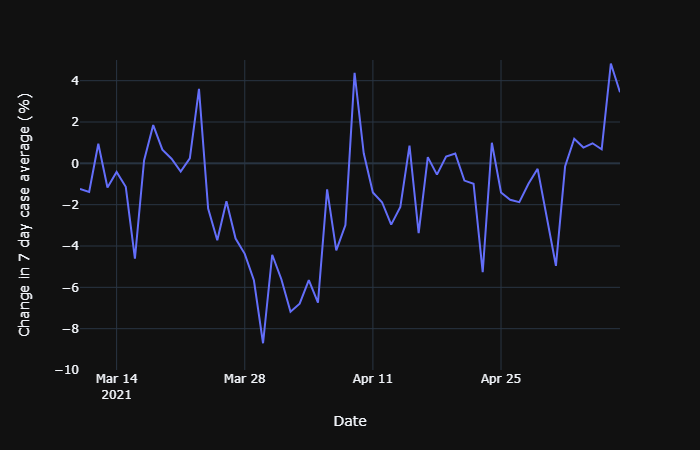Click the line's highest peak near 4.8 at far right
The image size is (700, 450).
[x=611, y=64]
